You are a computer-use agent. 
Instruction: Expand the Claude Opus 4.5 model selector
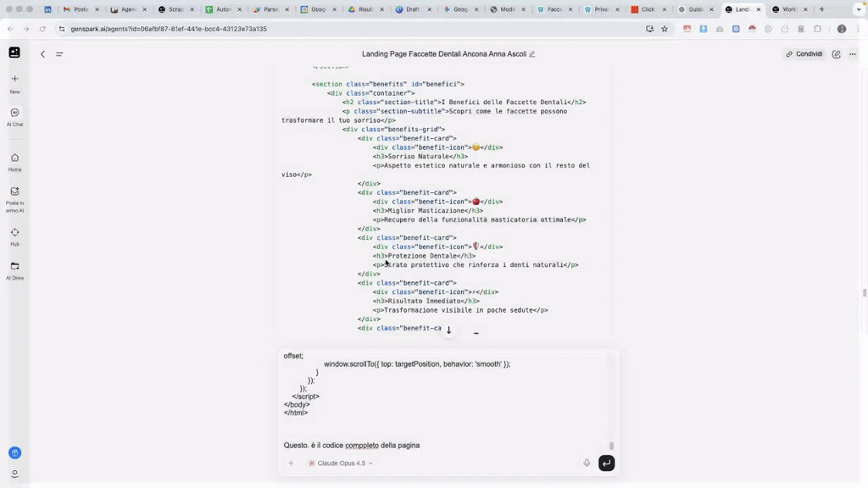(339, 463)
